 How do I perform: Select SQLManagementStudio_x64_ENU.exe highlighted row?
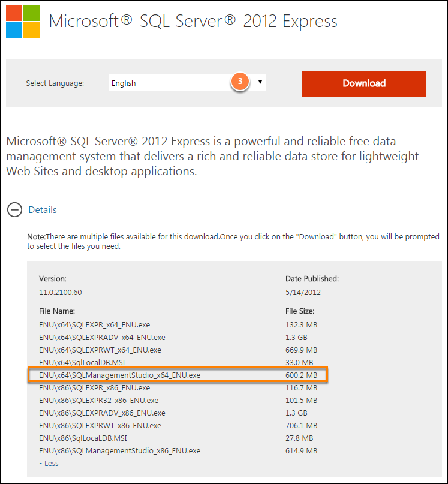(x=178, y=375)
